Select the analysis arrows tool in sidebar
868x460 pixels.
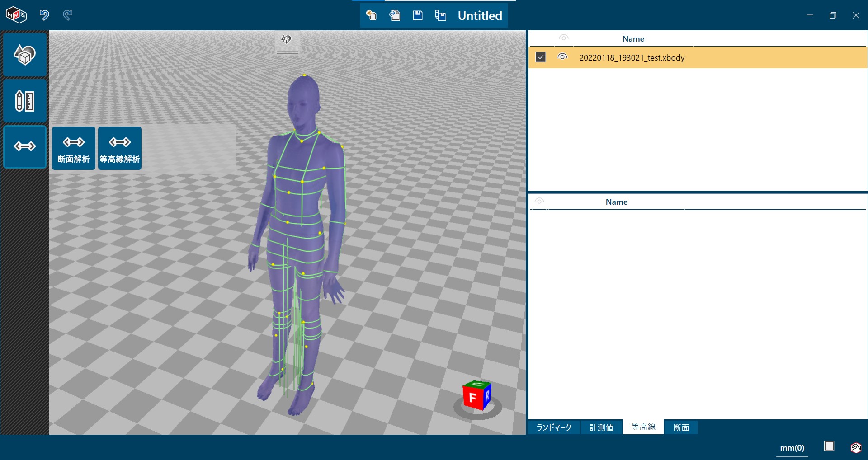(25, 146)
